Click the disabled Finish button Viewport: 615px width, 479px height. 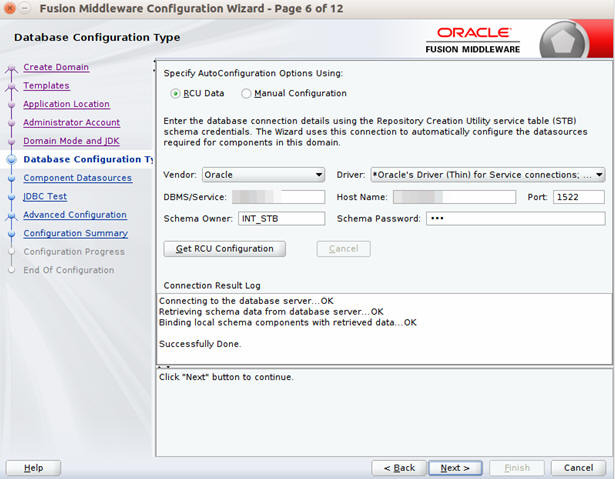[x=517, y=468]
